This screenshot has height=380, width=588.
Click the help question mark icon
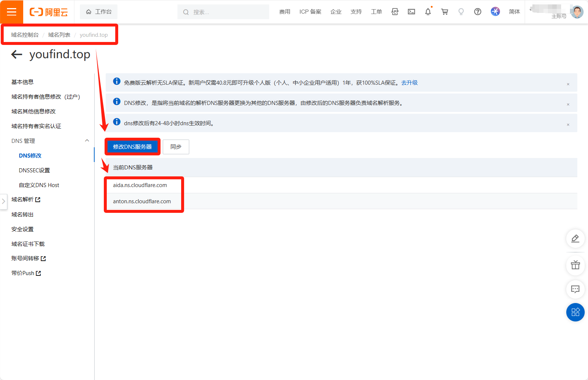pos(478,12)
